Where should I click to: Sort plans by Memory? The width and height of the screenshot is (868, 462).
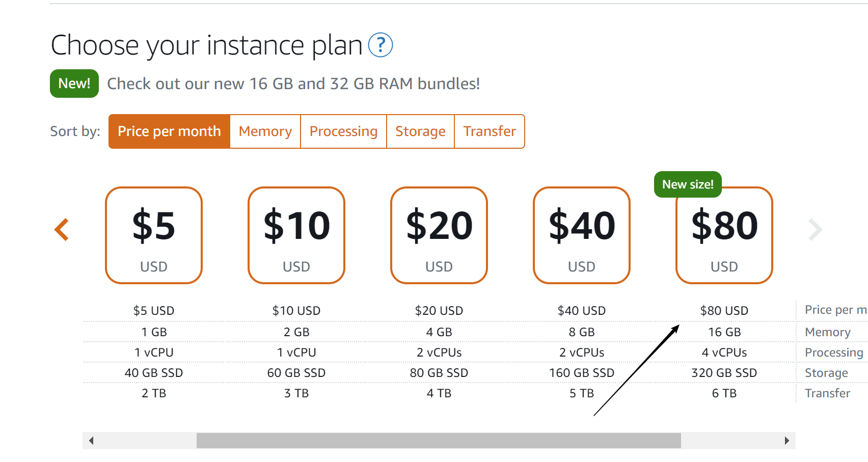[265, 131]
